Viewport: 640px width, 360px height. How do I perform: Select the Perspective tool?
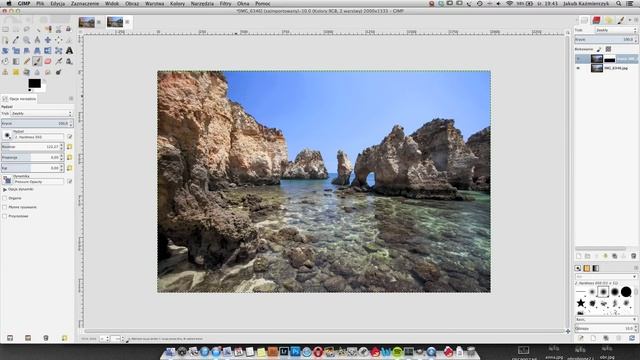[x=37, y=51]
